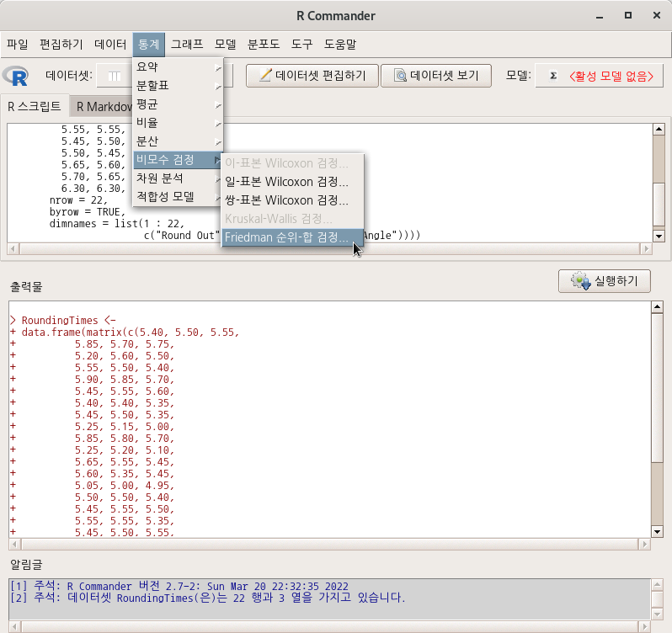Click the note about RoundingTimes 22 행과 3 열
This screenshot has height=633, width=672.
[207, 598]
